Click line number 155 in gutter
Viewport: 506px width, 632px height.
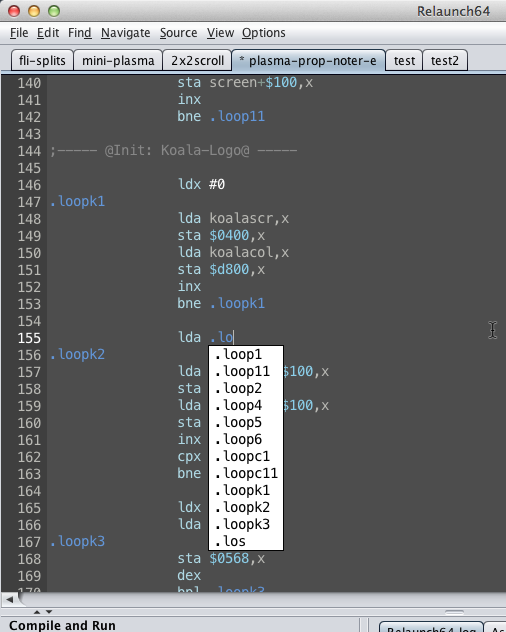29,338
